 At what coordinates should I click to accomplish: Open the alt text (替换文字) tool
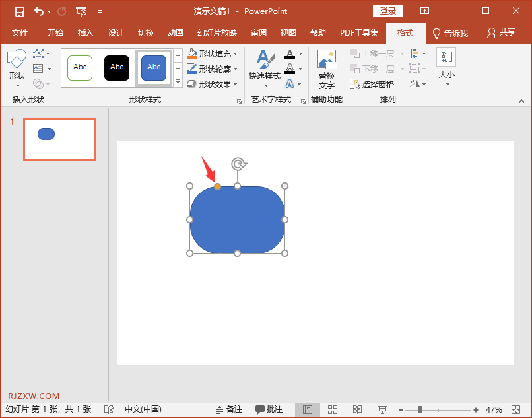point(326,69)
